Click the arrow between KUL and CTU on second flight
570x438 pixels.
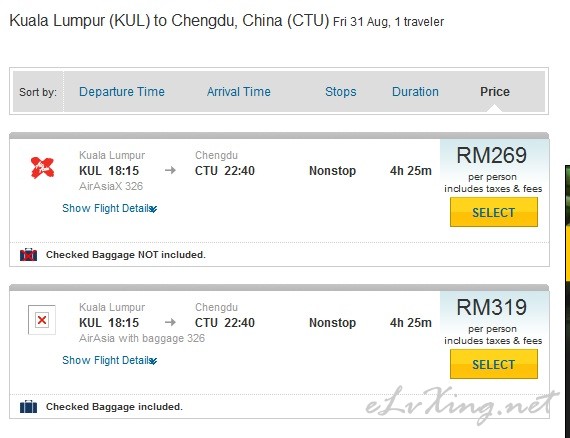pos(170,322)
